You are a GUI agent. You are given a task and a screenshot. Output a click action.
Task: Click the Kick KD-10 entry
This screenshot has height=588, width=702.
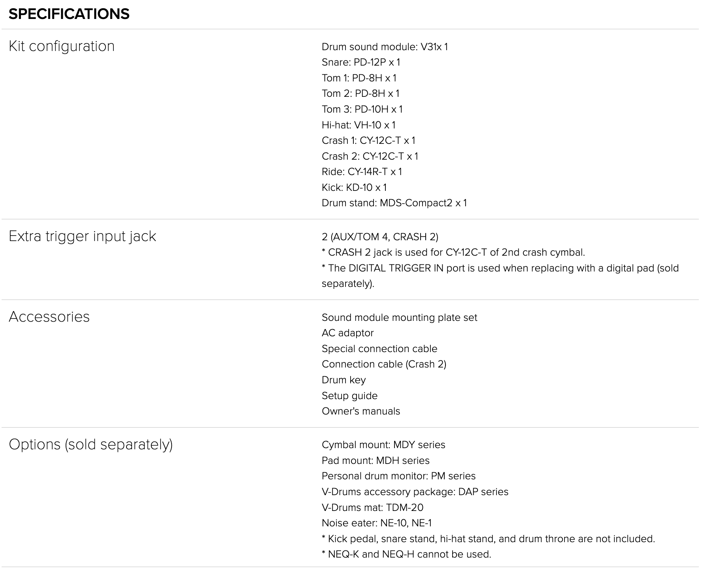click(x=354, y=188)
